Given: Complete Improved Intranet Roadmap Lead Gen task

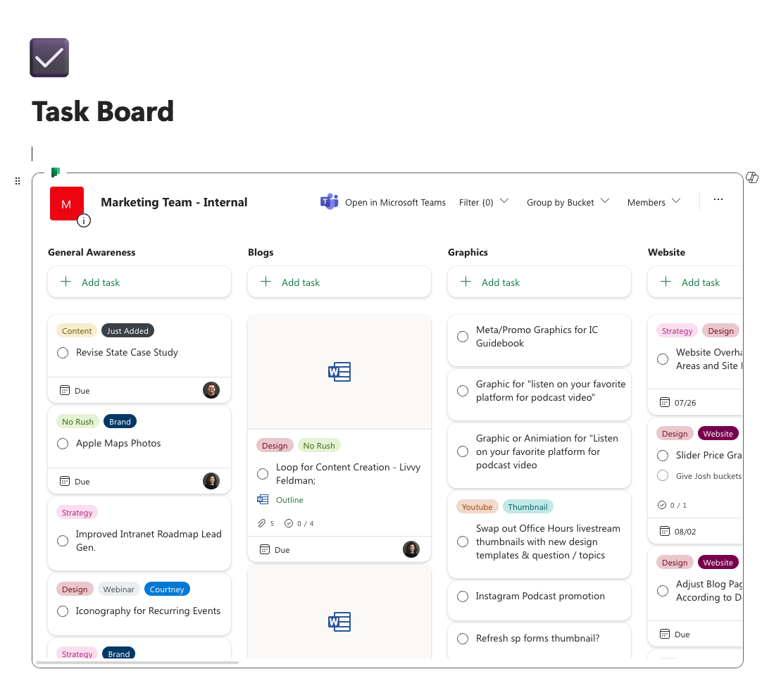Looking at the screenshot, I should pos(63,541).
